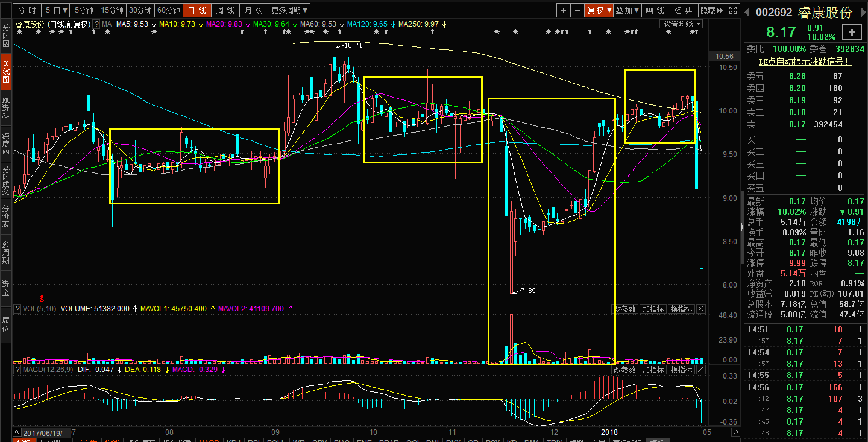Open the 更多周期 dropdown
868x442 pixels.
coord(289,10)
